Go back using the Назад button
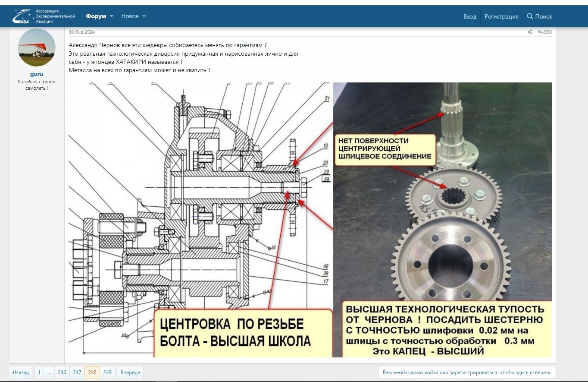The image size is (588, 382). point(21,371)
